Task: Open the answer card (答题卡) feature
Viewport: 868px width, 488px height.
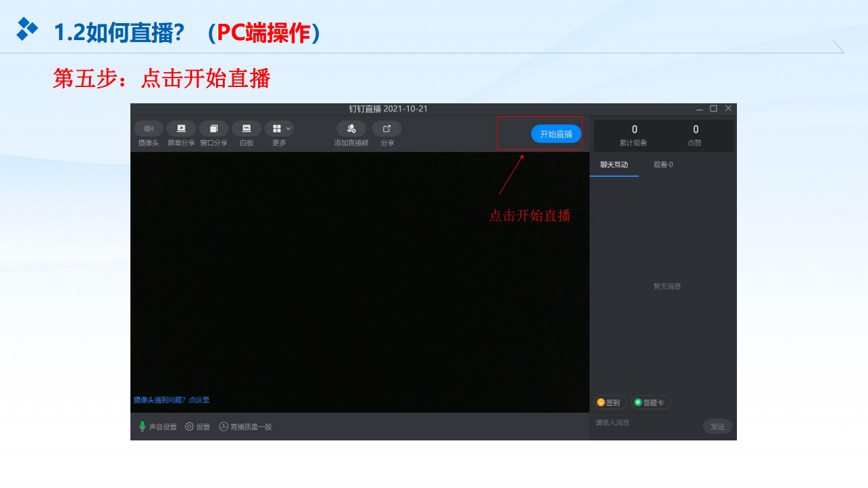Action: (x=650, y=402)
